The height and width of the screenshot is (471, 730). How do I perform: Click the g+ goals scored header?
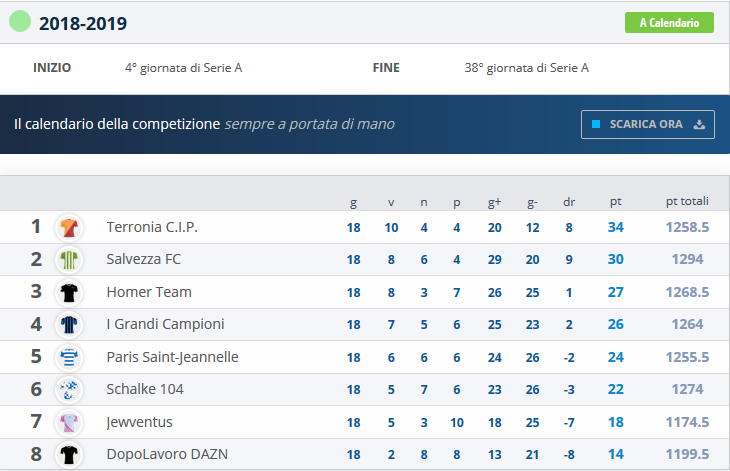tap(494, 202)
